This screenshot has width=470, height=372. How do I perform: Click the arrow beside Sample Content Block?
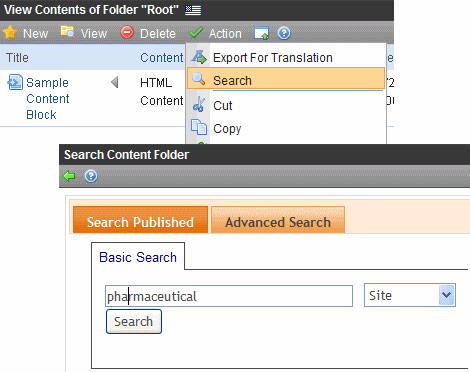click(x=115, y=82)
